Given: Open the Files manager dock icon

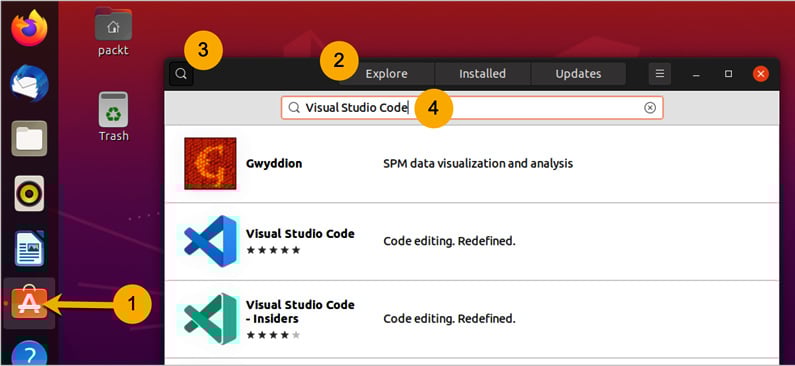Looking at the screenshot, I should pyautogui.click(x=29, y=138).
